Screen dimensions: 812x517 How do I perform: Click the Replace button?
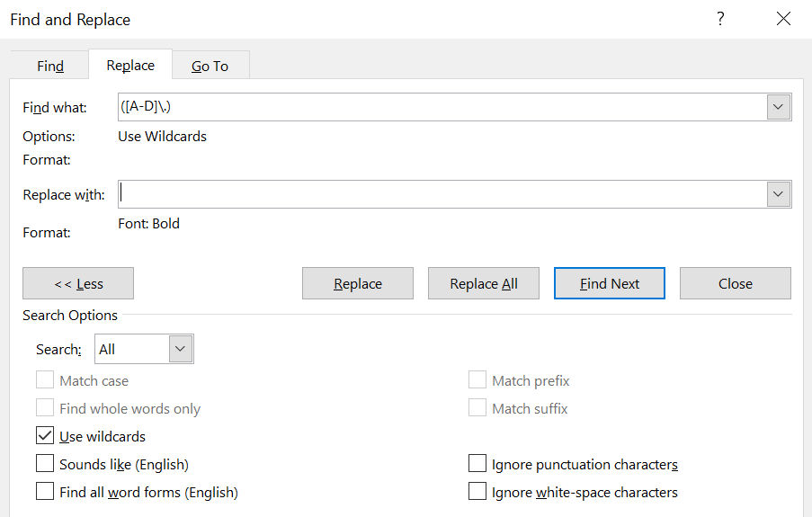pyautogui.click(x=358, y=283)
